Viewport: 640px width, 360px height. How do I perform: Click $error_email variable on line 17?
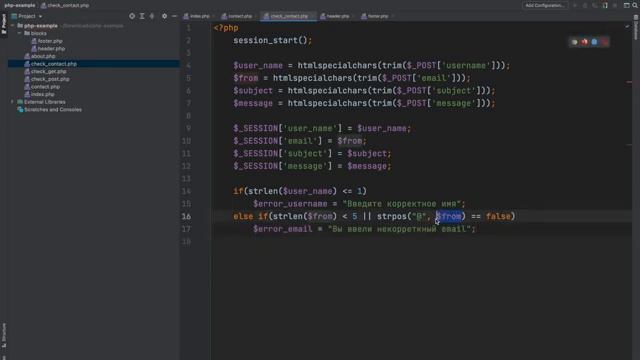pyautogui.click(x=282, y=229)
